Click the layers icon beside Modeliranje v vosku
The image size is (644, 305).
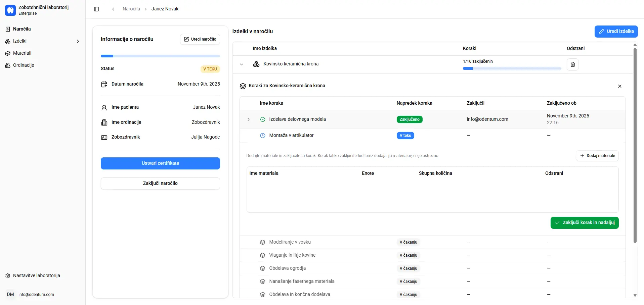pyautogui.click(x=263, y=242)
